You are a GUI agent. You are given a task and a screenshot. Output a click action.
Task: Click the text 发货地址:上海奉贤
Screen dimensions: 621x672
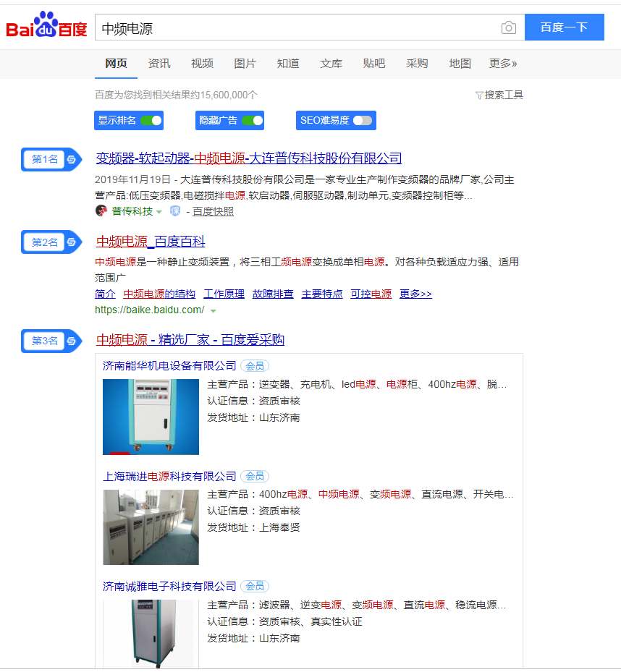253,527
